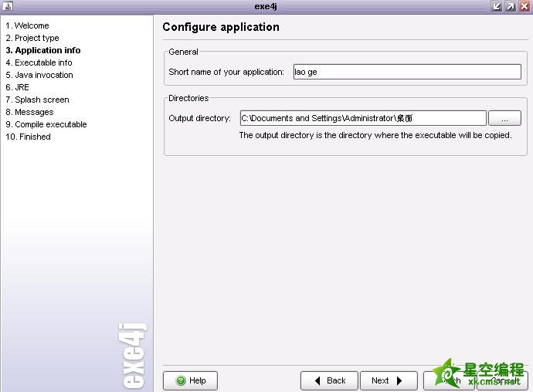533x392 pixels.
Task: Close the exe4j window
Action: [x=525, y=6]
